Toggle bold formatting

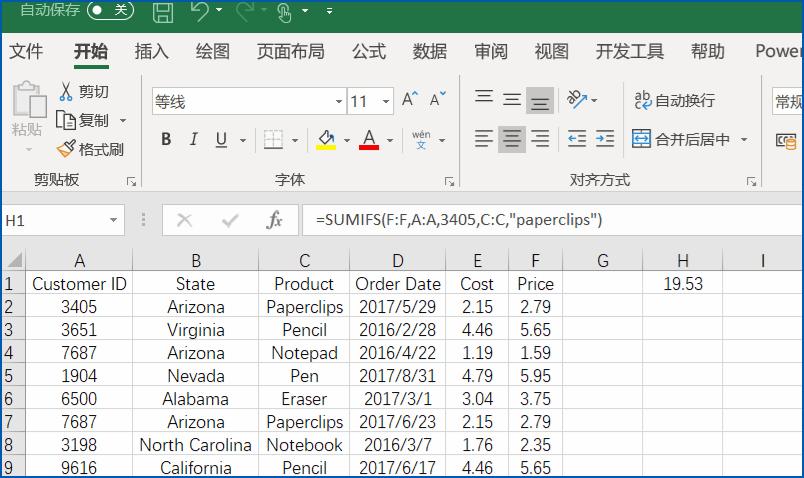[166, 139]
